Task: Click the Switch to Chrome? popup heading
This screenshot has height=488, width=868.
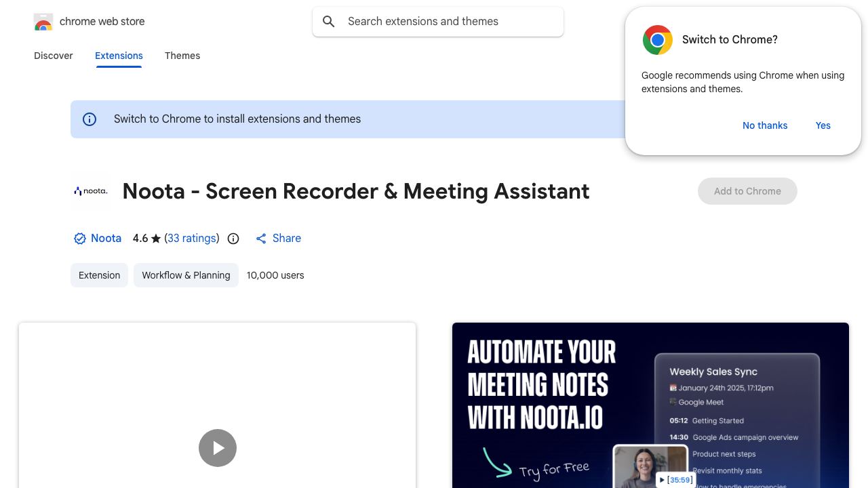Action: 730,40
